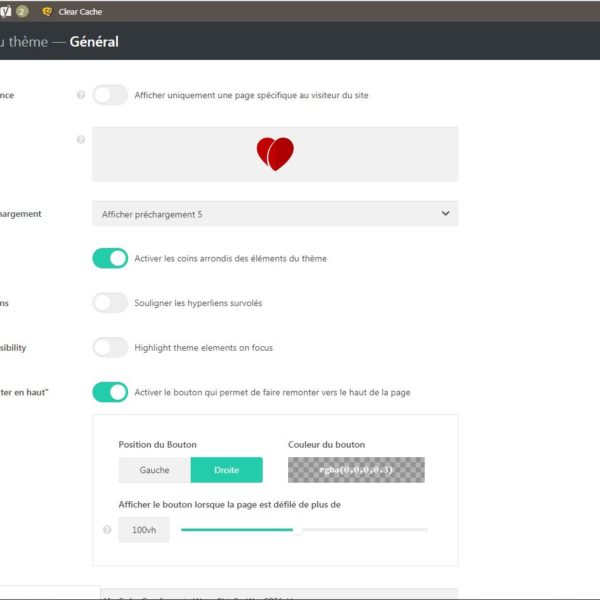Image resolution: width=600 pixels, height=600 pixels.
Task: Toggle specific page display for site visitors
Action: (x=110, y=95)
